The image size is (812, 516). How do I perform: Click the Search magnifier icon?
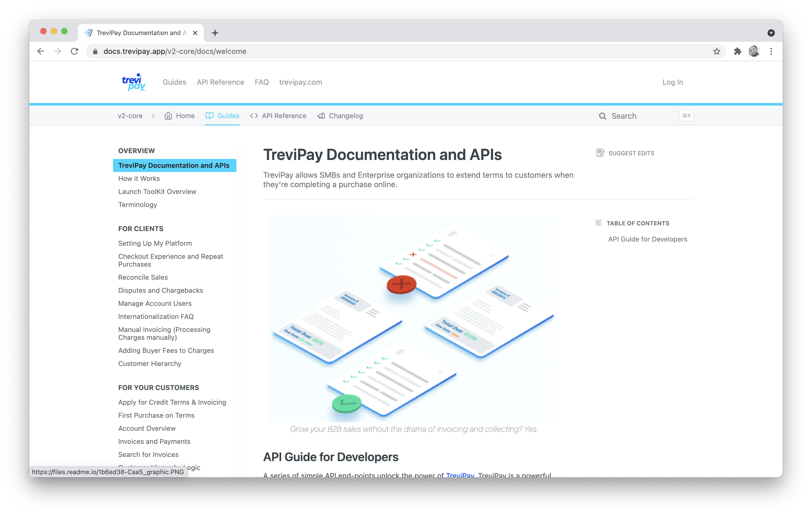(602, 115)
